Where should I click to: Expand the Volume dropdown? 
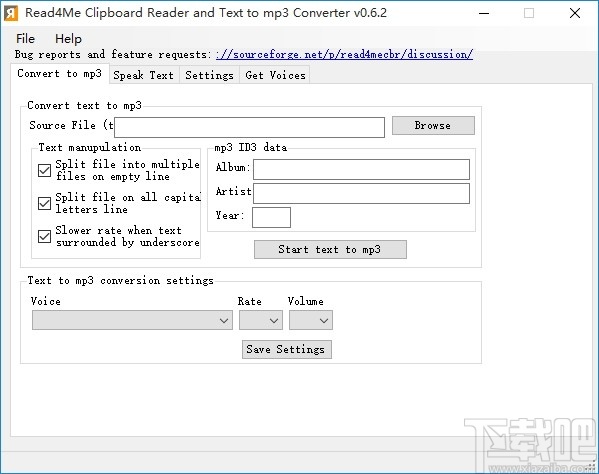click(x=311, y=320)
